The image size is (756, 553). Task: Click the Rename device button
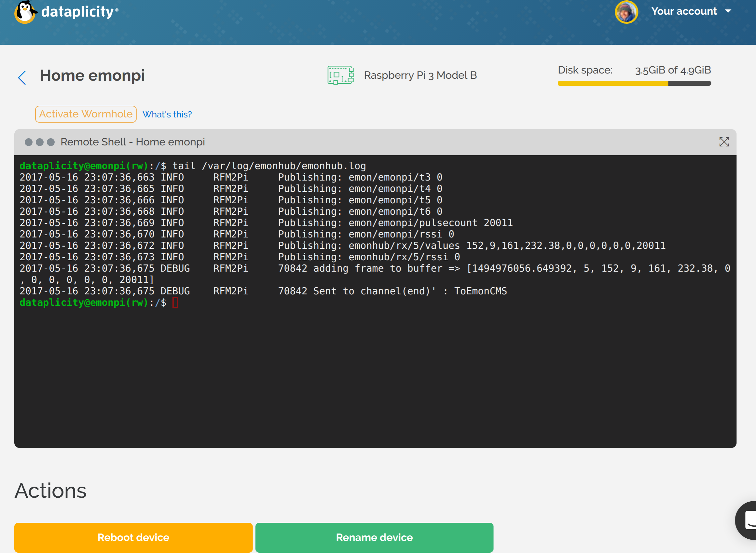tap(374, 537)
